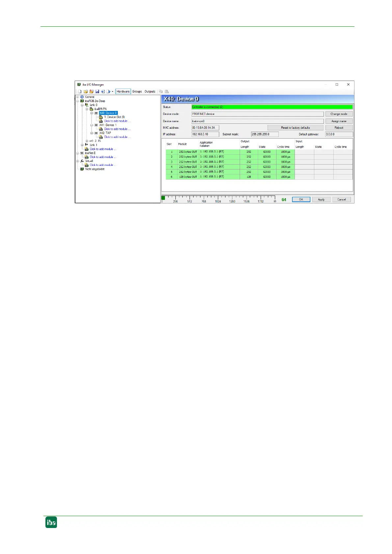
Task: Click the second folder icon with red mark
Action: [x=91, y=92]
